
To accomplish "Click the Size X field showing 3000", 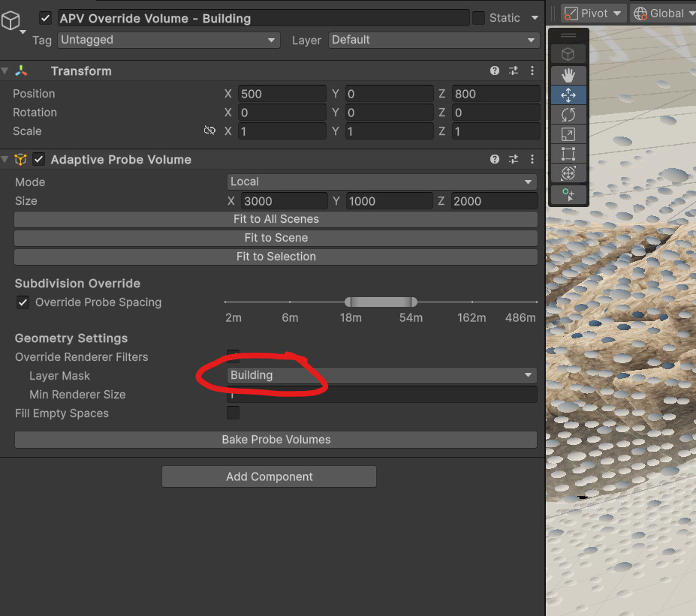I will [x=284, y=200].
